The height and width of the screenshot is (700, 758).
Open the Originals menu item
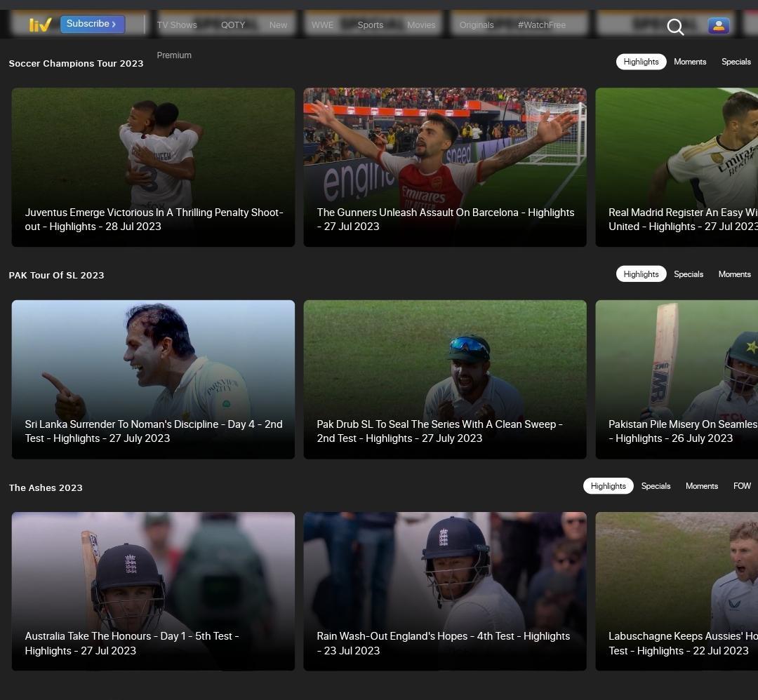tap(477, 25)
